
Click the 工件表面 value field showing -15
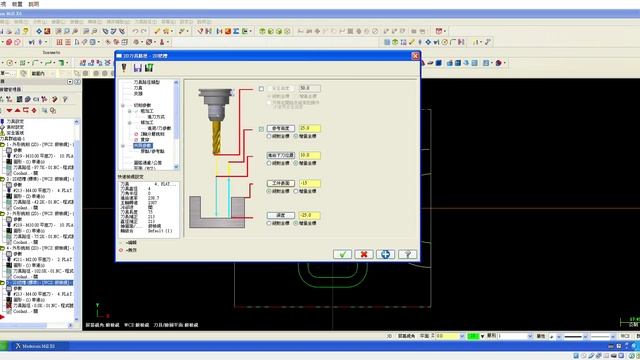pyautogui.click(x=310, y=183)
